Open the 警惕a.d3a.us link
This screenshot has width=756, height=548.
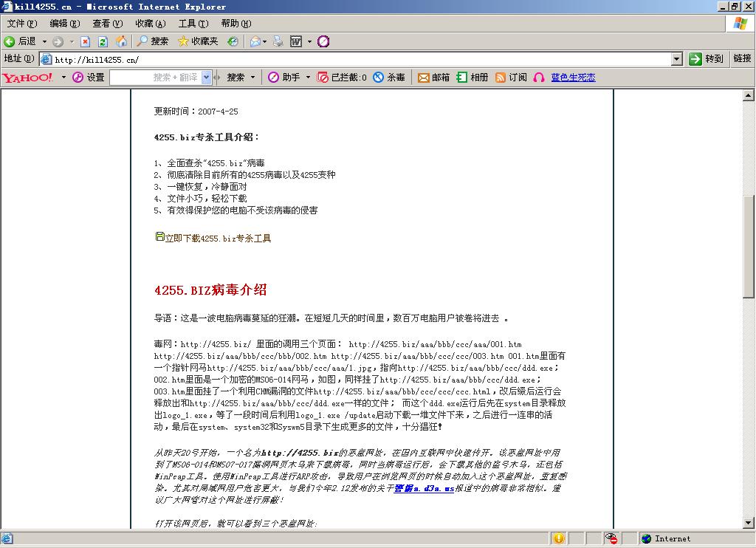[x=424, y=488]
